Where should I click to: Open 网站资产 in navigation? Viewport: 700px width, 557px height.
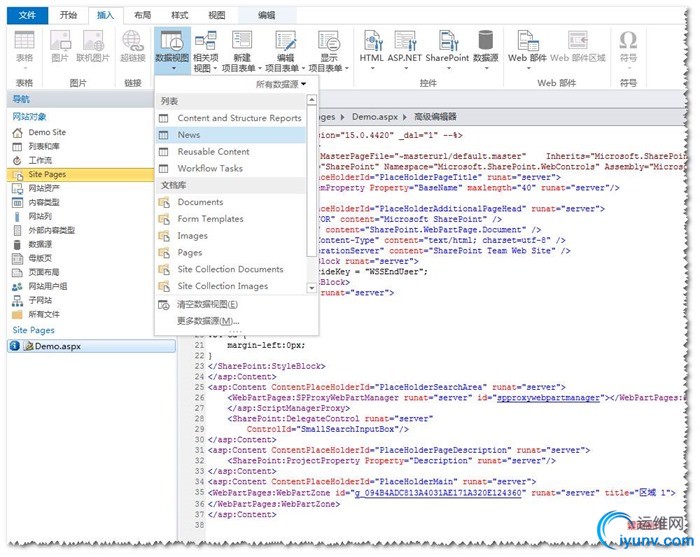(44, 188)
